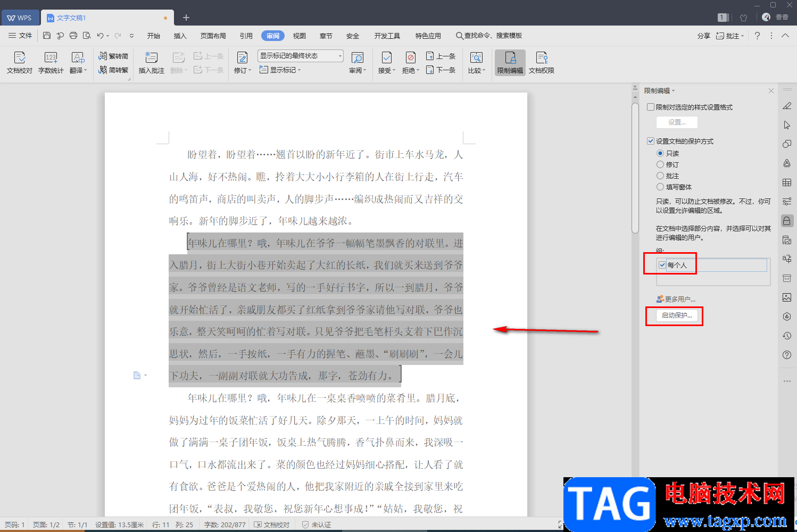Expand the 比较 dropdown arrow

[x=484, y=70]
